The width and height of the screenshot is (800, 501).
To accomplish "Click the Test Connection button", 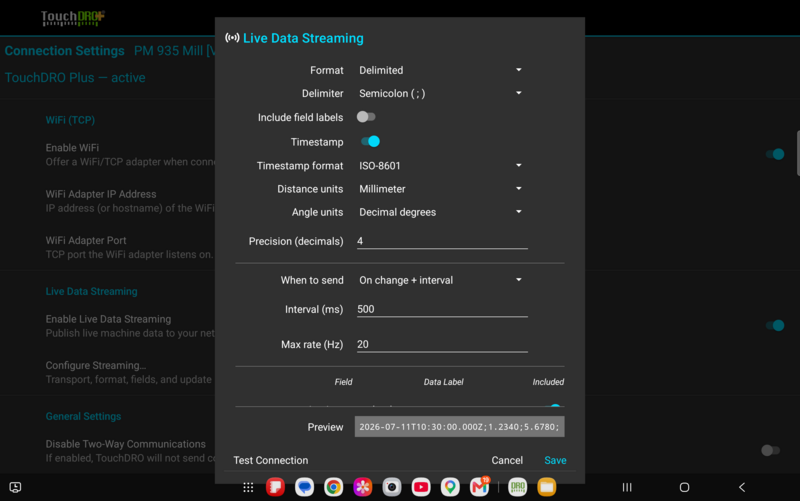I will tap(270, 460).
